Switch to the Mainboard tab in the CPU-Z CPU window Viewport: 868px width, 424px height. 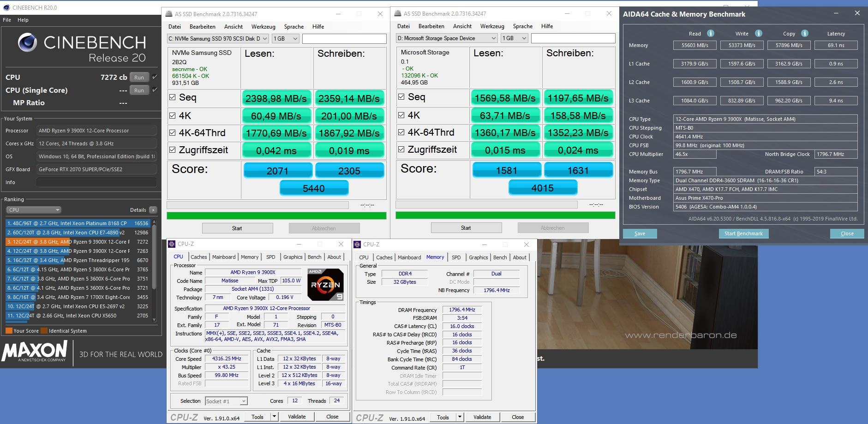coord(224,257)
